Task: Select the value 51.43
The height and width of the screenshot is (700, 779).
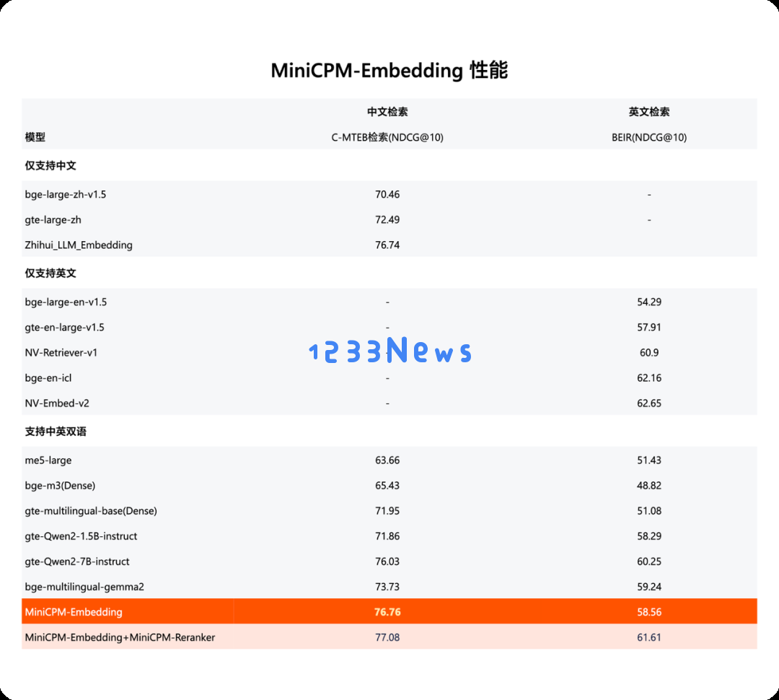Action: click(649, 460)
